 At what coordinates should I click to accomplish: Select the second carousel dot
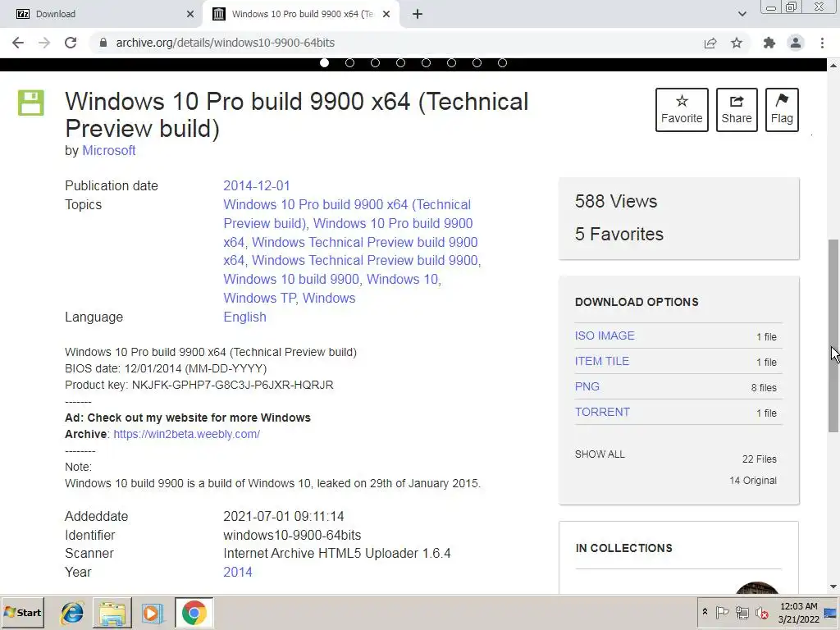tap(349, 62)
